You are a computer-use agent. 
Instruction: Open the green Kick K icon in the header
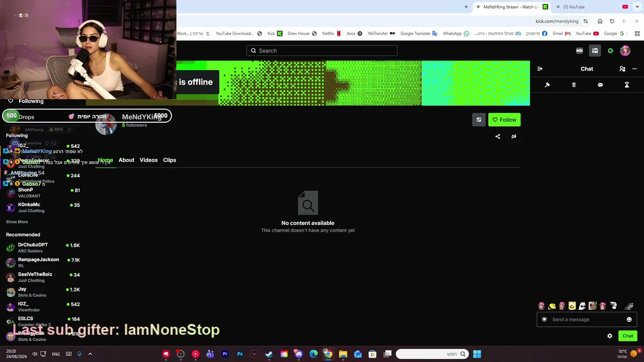click(610, 51)
